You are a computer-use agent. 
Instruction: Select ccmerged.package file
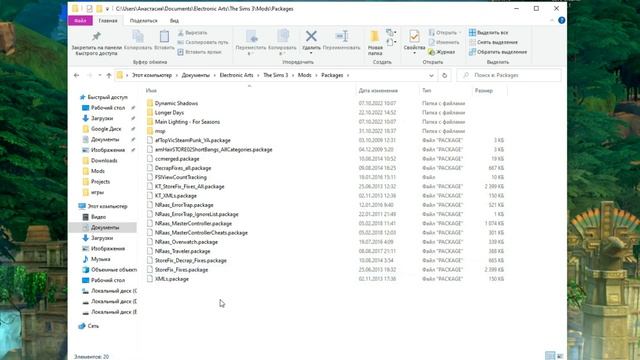pos(177,159)
